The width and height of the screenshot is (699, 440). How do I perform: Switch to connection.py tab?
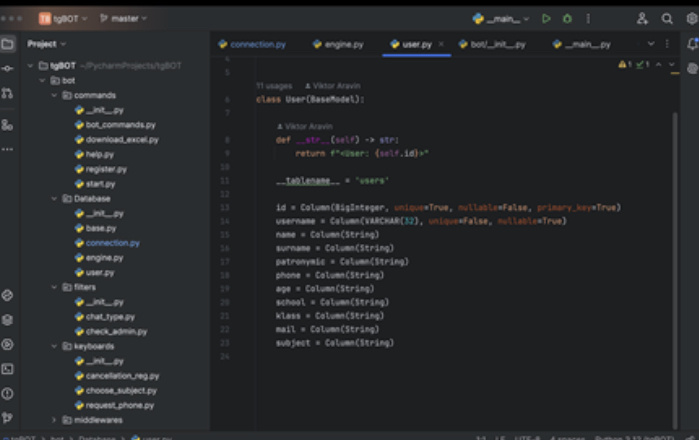pos(252,44)
